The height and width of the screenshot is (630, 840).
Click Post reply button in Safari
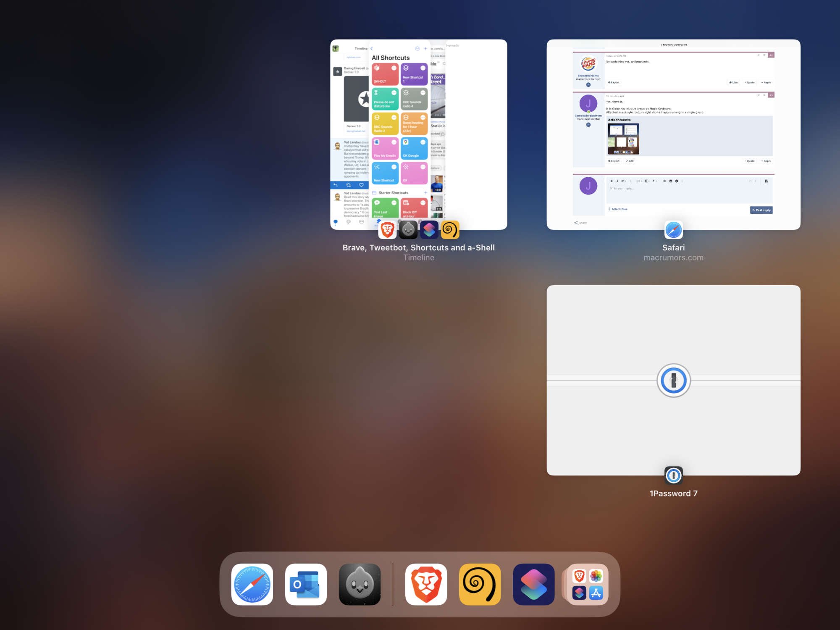pos(761,210)
